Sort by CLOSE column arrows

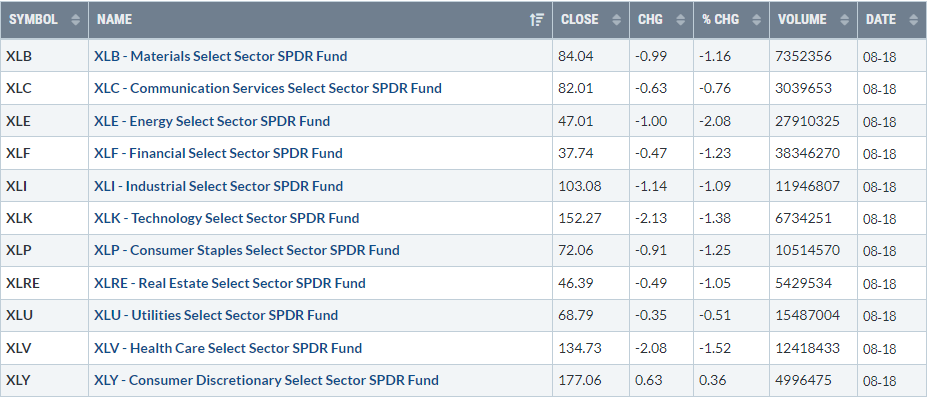617,19
